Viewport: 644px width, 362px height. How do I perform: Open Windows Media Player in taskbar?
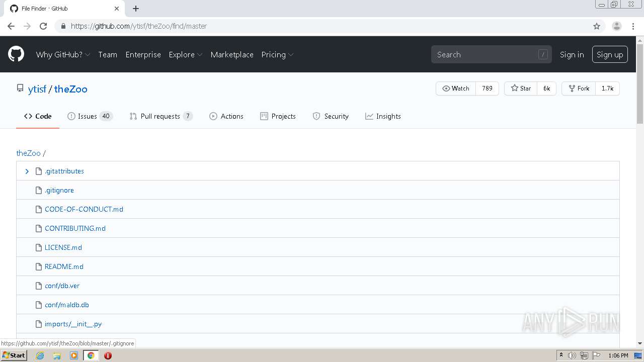coord(74,355)
